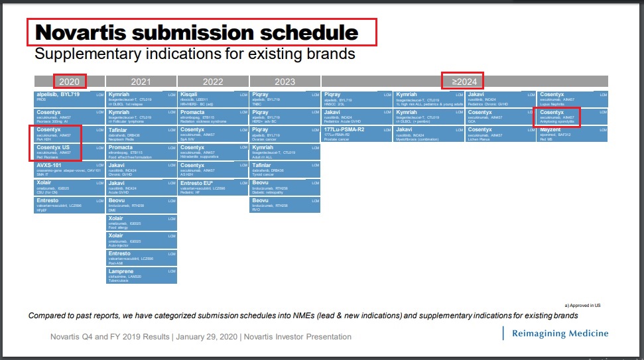
Task: Click the Cosentyx "SpA IVIV" card
Action: tap(213, 134)
